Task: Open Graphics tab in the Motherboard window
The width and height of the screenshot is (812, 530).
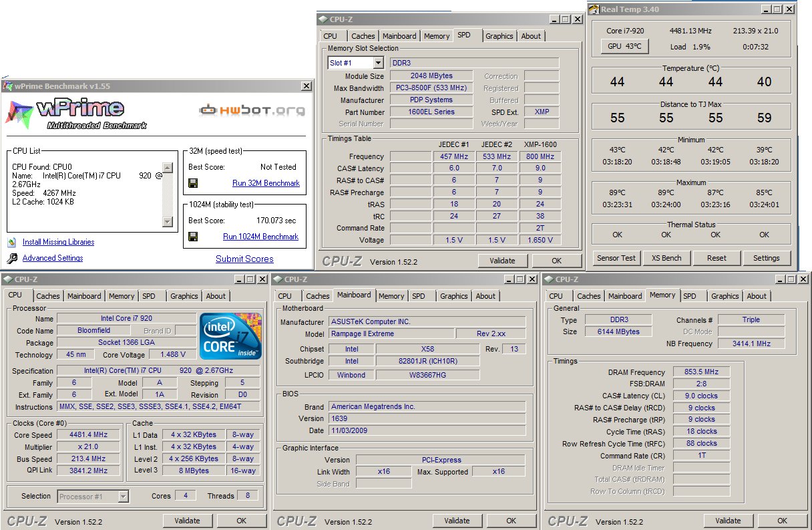Action: tap(454, 296)
